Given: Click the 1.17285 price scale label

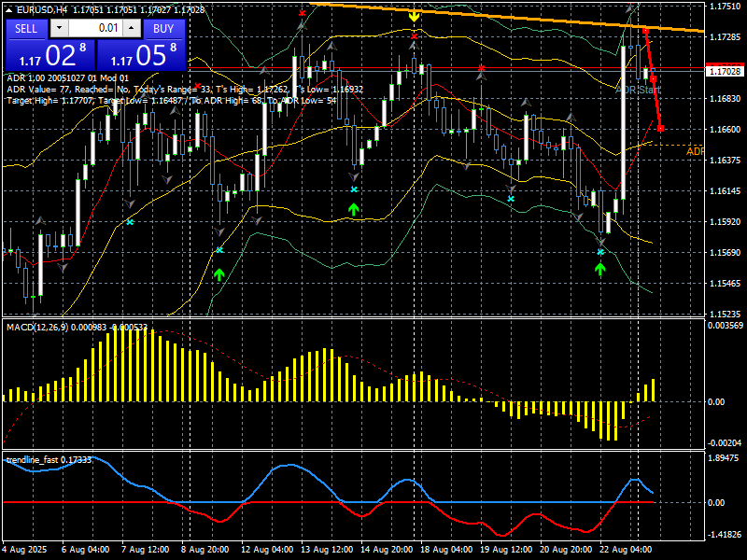Looking at the screenshot, I should tap(725, 37).
